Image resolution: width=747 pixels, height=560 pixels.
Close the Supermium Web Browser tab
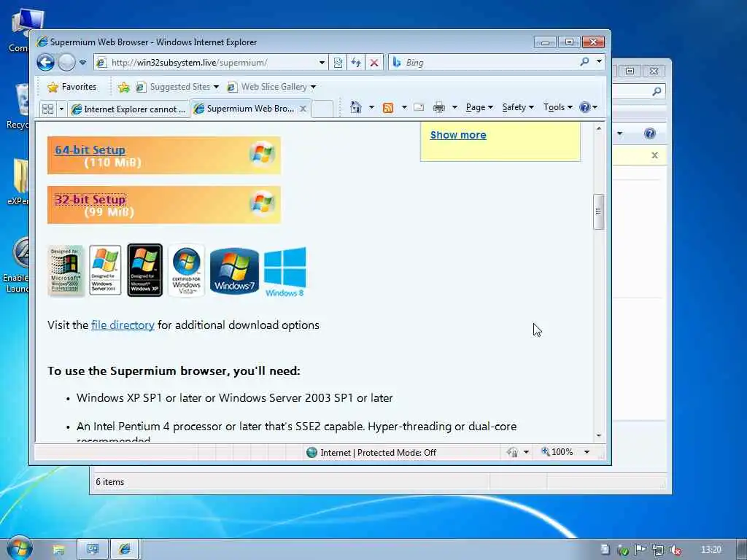(x=303, y=109)
